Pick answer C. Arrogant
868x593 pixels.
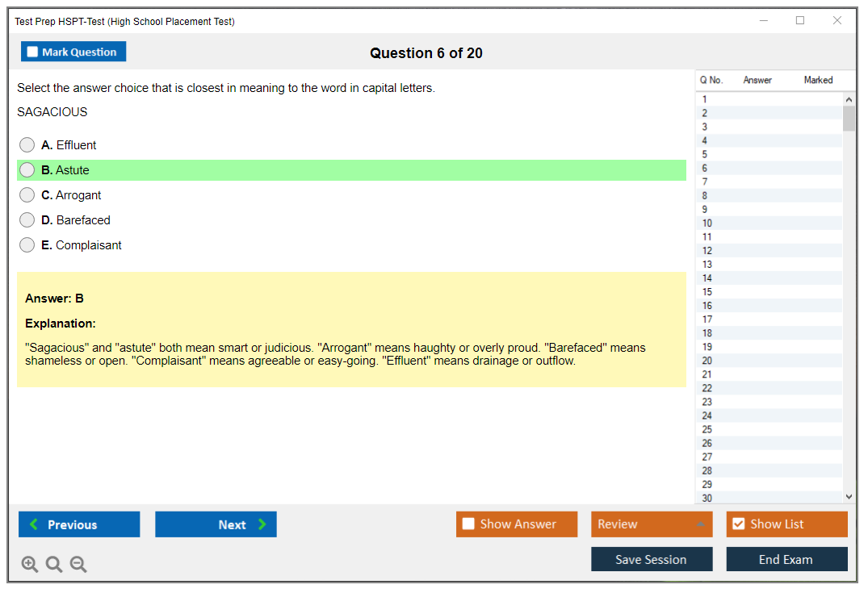[27, 195]
